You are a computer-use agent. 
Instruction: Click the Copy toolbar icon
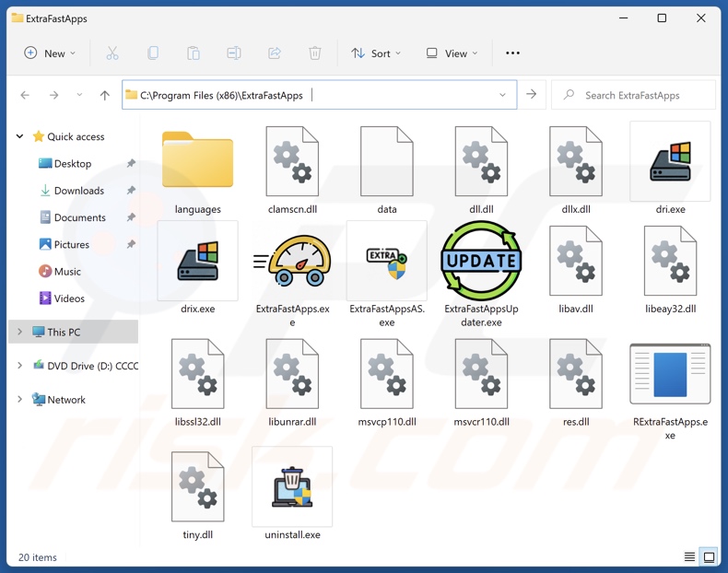[x=153, y=53]
